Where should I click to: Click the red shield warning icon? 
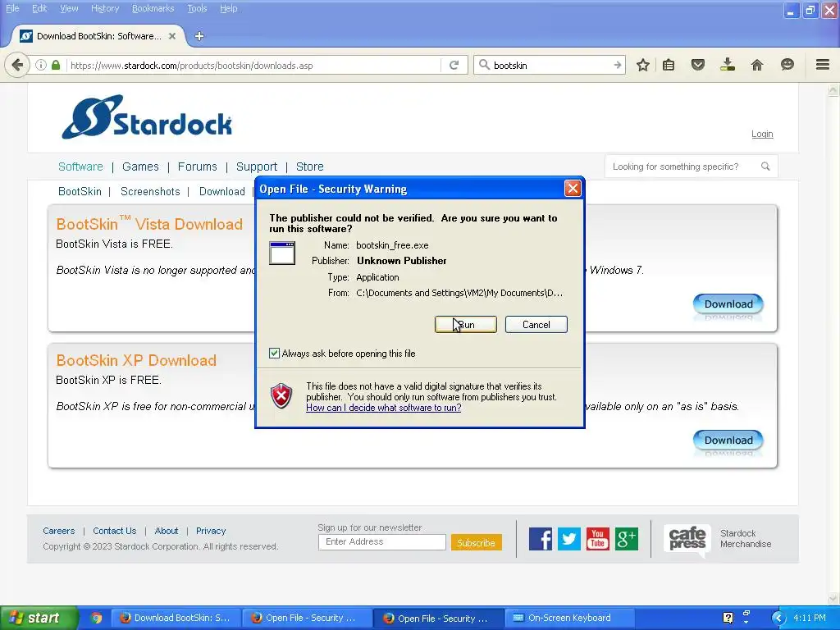(281, 396)
